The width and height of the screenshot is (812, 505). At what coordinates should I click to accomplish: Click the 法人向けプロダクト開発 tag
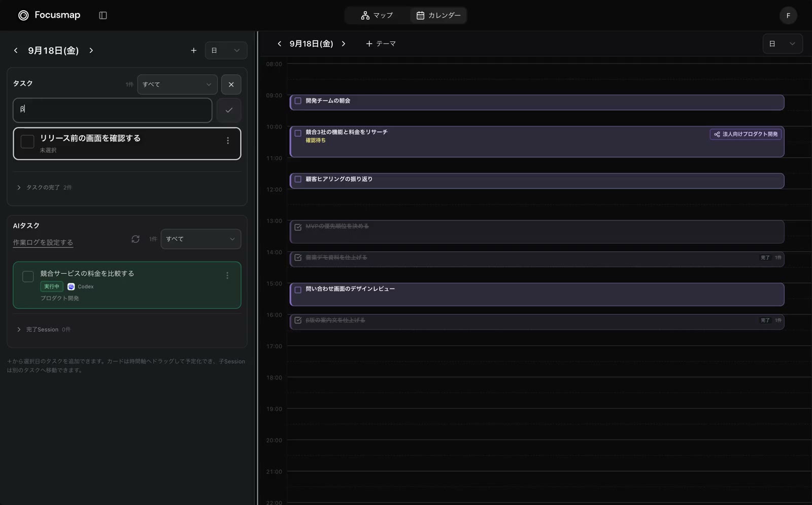(x=746, y=134)
